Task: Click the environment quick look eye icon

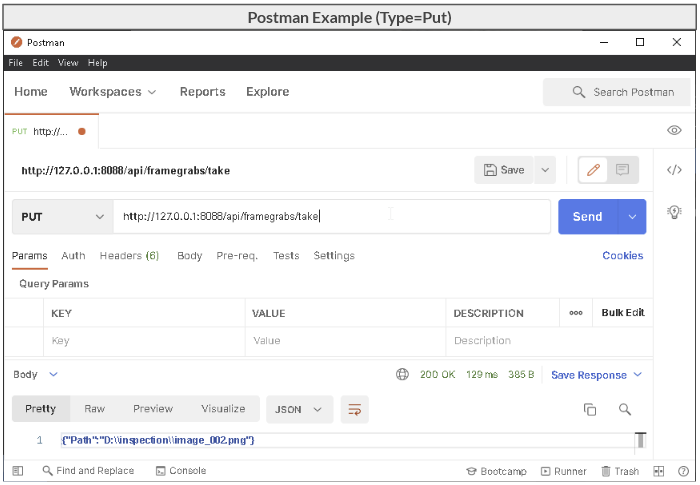Action: (x=674, y=131)
